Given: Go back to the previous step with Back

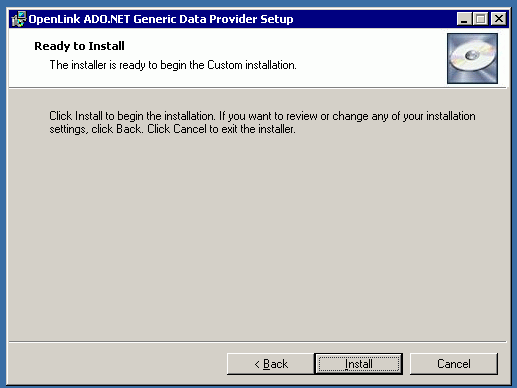Looking at the screenshot, I should point(270,364).
